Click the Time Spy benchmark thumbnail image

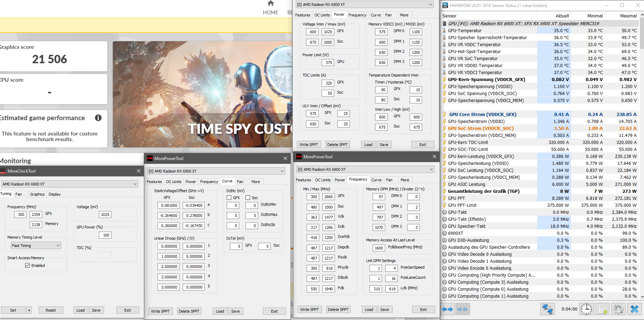[x=203, y=94]
